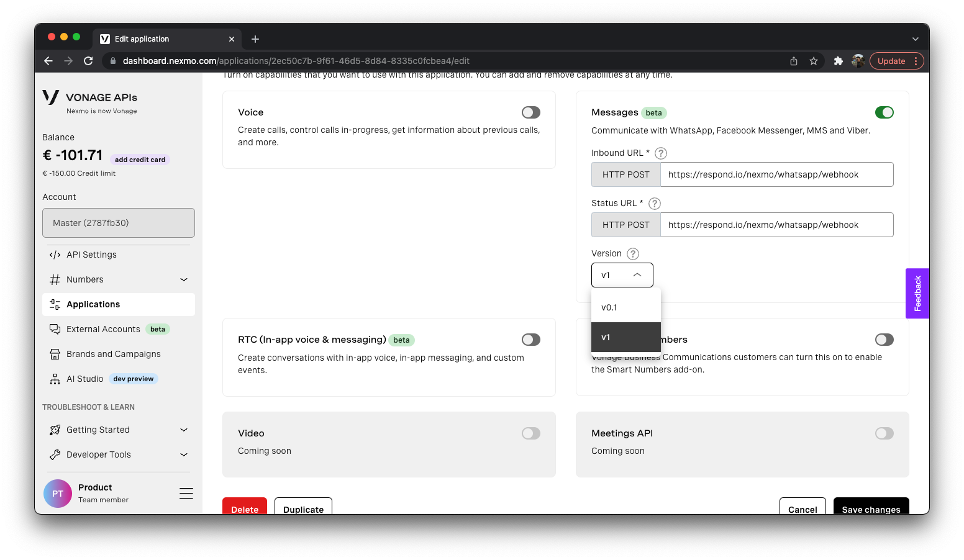This screenshot has height=560, width=964.
Task: Open a new browser tab
Action: pyautogui.click(x=255, y=39)
